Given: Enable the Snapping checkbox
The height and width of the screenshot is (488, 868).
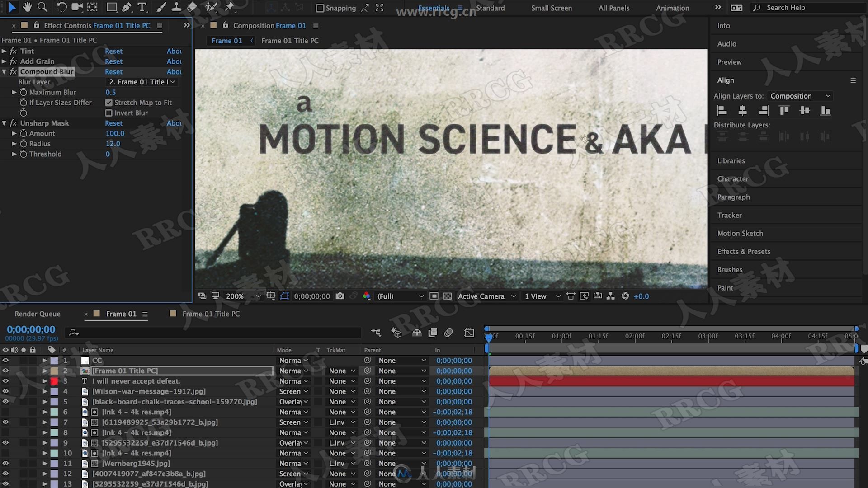Looking at the screenshot, I should [x=320, y=8].
